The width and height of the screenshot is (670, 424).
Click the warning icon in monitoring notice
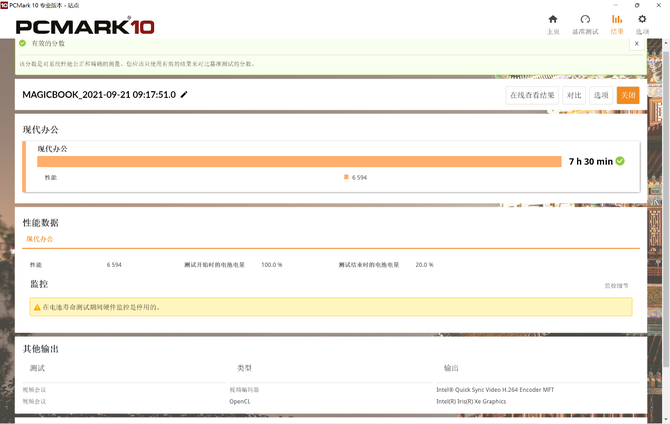click(x=37, y=307)
